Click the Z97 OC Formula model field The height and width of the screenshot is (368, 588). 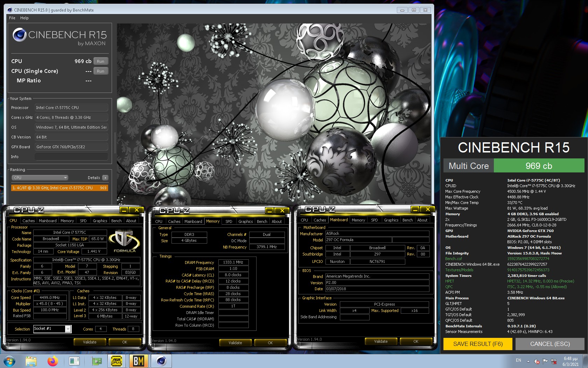[359, 240]
